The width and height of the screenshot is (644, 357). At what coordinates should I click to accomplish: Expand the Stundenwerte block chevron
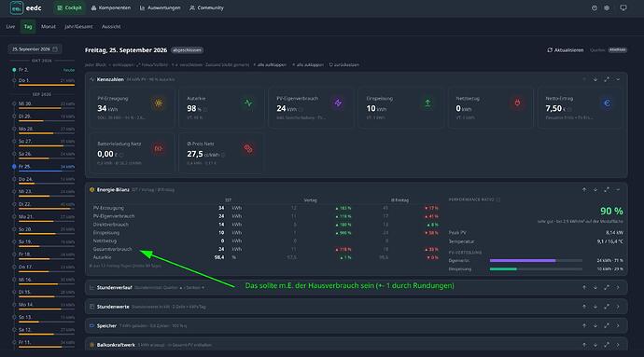618,307
